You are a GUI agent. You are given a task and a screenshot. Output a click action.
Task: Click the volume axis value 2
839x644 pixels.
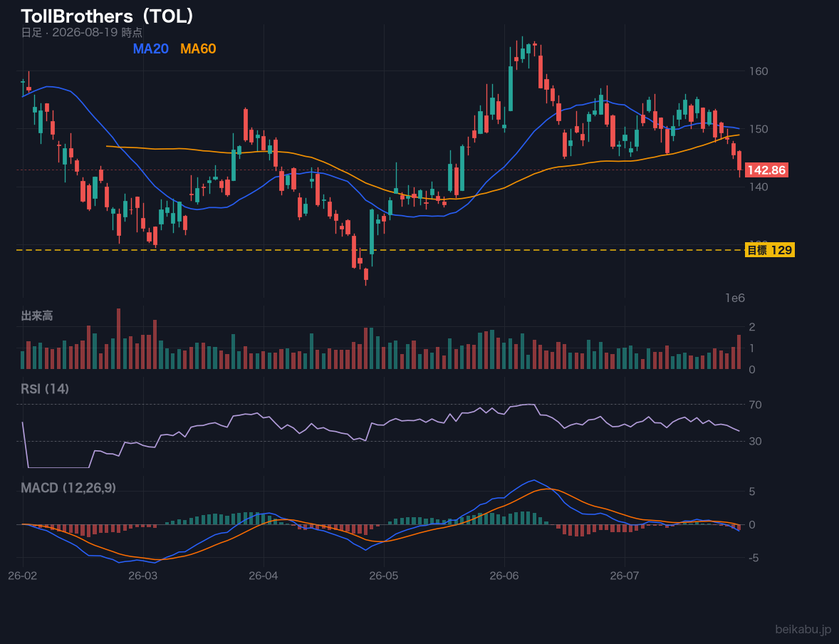[752, 327]
